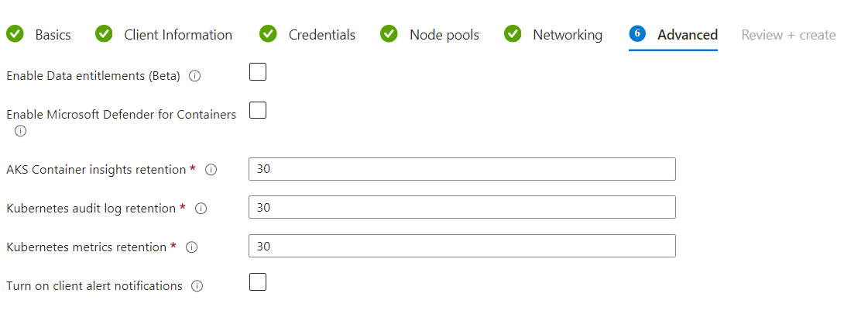This screenshot has height=328, width=868.
Task: Go to the Client Information tab
Action: coord(177,35)
